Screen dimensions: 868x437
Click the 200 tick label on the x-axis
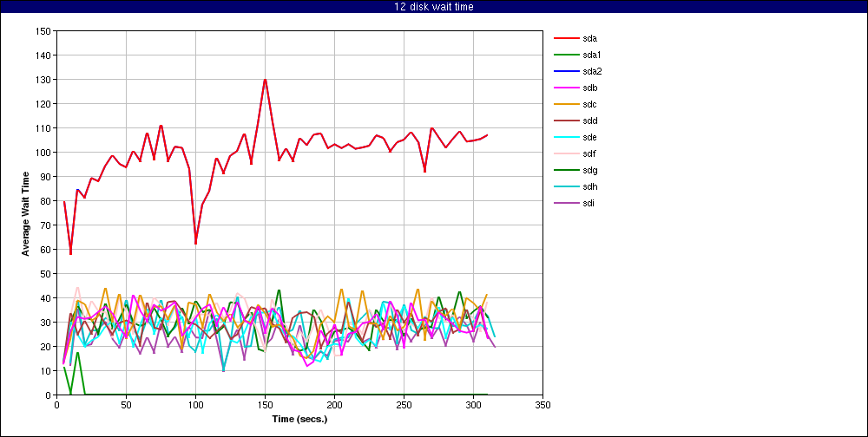coord(334,404)
